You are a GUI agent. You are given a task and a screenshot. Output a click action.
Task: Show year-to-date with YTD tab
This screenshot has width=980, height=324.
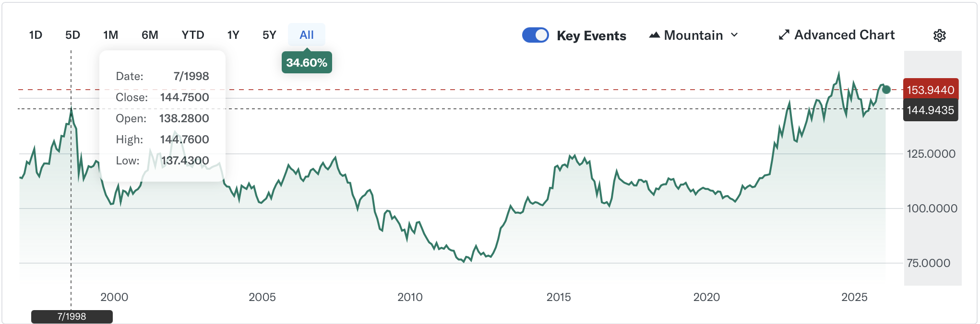click(x=193, y=35)
